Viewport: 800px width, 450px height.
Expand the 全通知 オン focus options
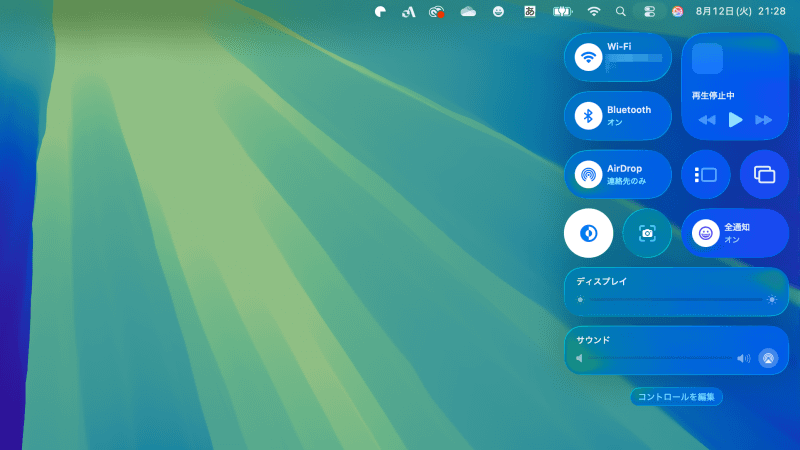click(x=737, y=233)
